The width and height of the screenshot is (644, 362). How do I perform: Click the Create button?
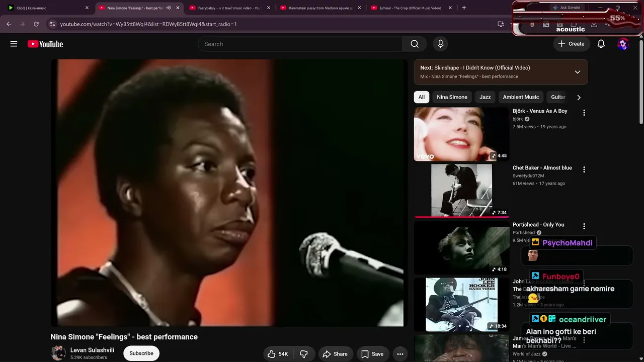571,44
